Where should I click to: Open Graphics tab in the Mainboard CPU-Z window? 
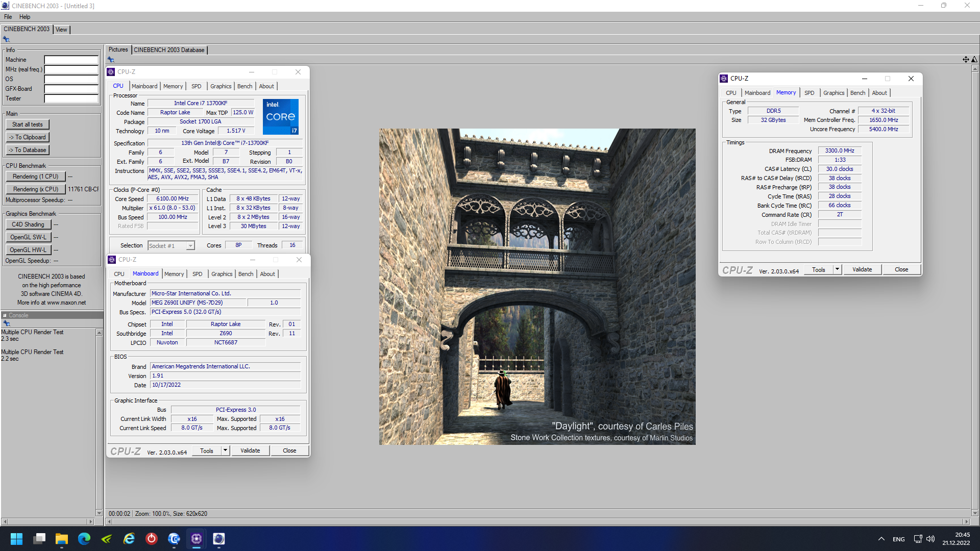click(222, 274)
